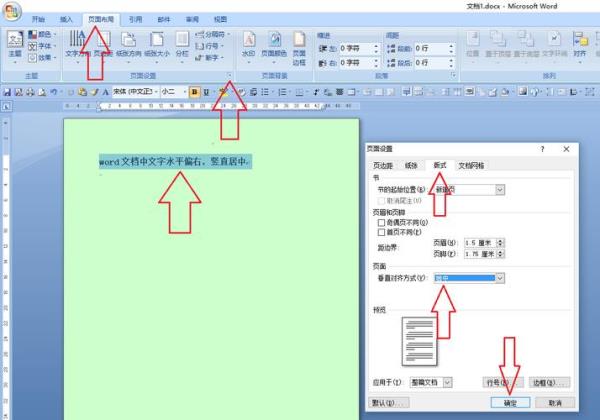Open the References (引用) ribbon tab
This screenshot has width=600, height=420.
click(135, 19)
